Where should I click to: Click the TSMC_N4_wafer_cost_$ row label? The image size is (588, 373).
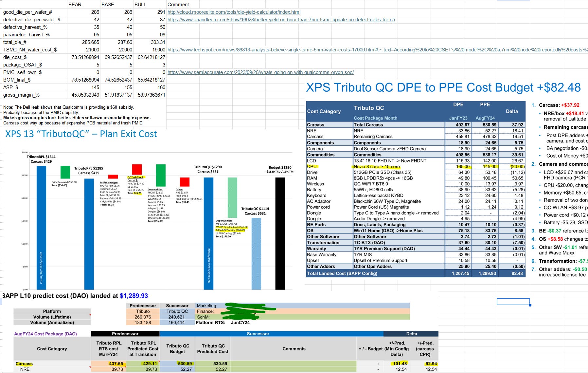(x=30, y=50)
